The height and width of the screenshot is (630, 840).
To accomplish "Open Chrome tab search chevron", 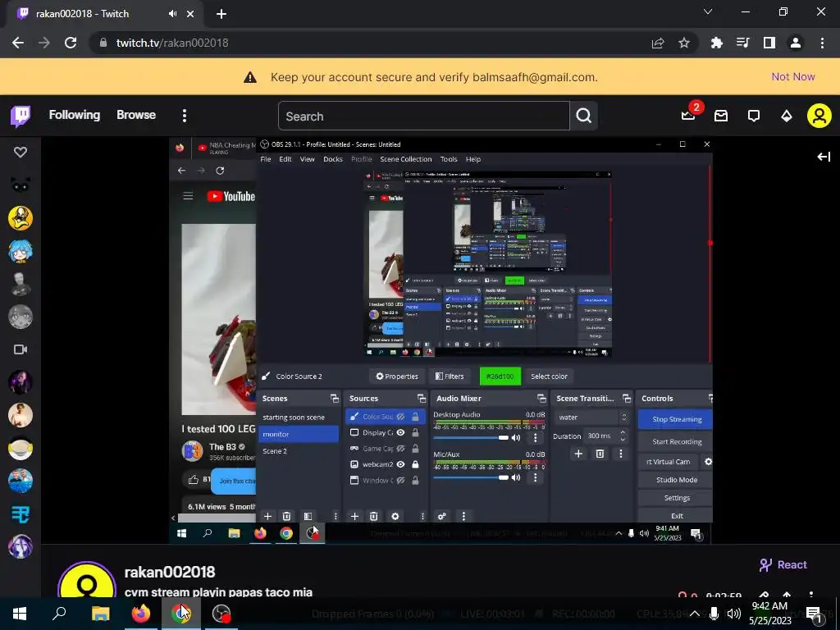I will [708, 11].
